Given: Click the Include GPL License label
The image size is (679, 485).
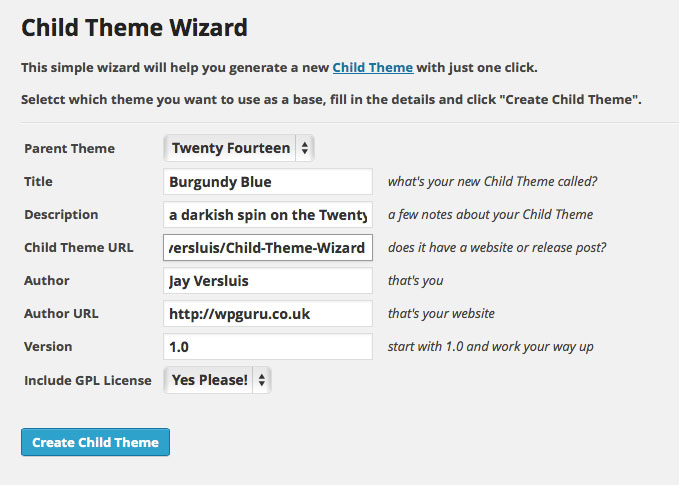Looking at the screenshot, I should (88, 380).
